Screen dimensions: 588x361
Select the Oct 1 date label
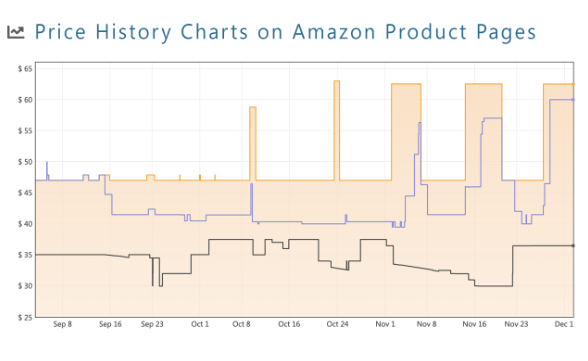click(x=200, y=324)
